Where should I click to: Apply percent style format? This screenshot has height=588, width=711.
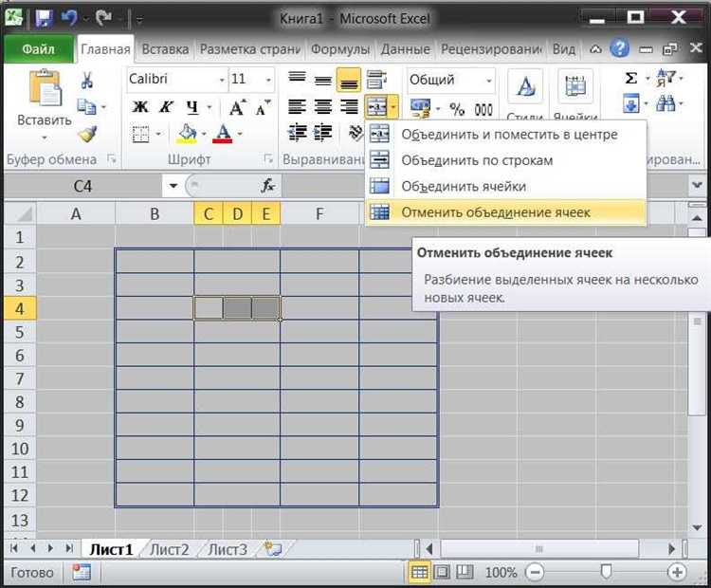[457, 109]
